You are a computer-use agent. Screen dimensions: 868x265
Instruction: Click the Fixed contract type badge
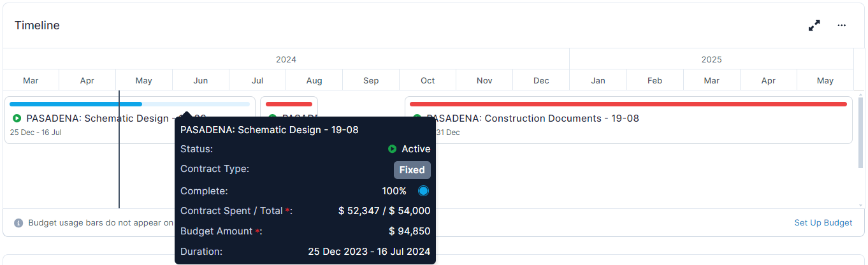click(412, 170)
